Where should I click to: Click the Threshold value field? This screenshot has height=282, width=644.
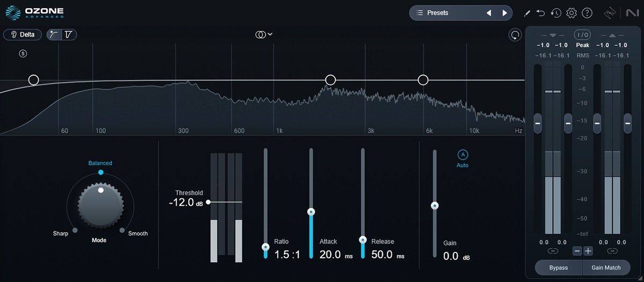181,203
